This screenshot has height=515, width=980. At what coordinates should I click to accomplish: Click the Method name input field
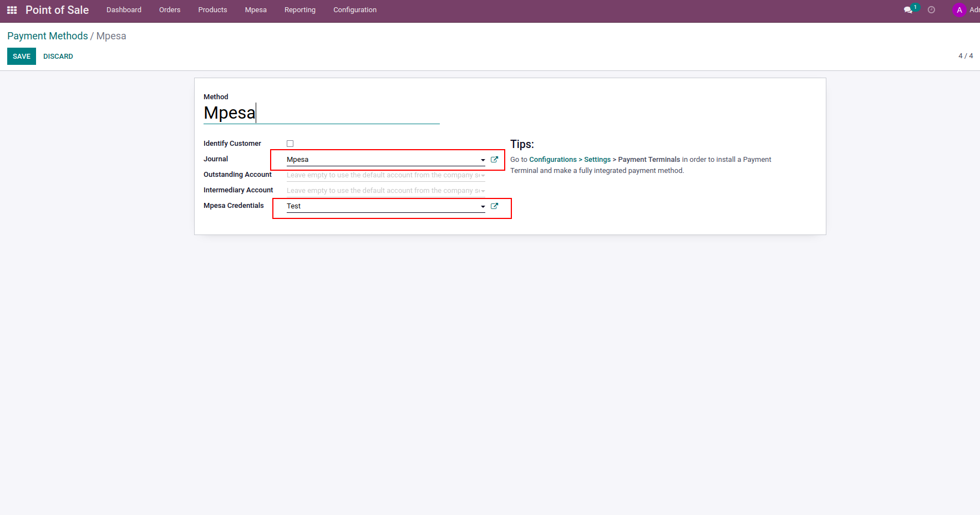pyautogui.click(x=322, y=113)
